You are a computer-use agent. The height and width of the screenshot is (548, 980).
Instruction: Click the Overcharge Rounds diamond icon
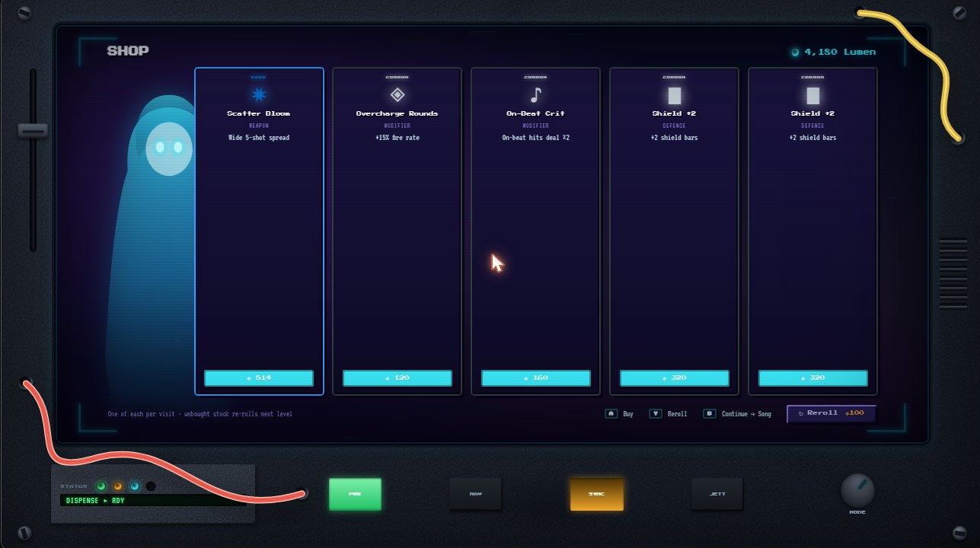coord(397,94)
